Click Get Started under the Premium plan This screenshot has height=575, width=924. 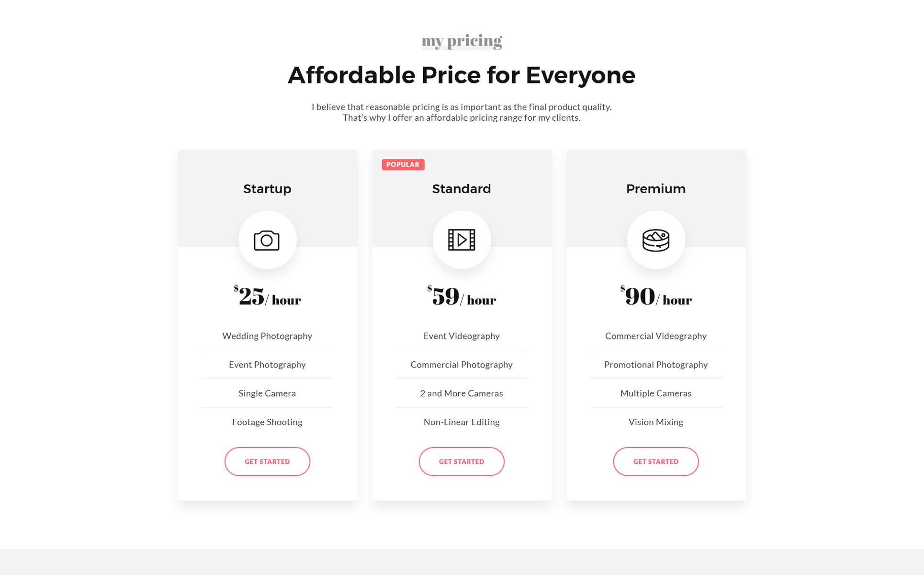(656, 461)
